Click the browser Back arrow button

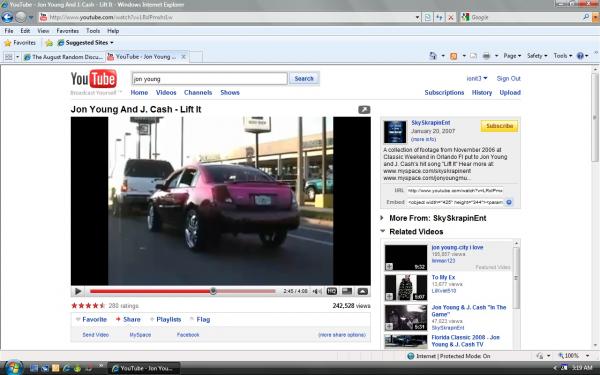point(7,17)
